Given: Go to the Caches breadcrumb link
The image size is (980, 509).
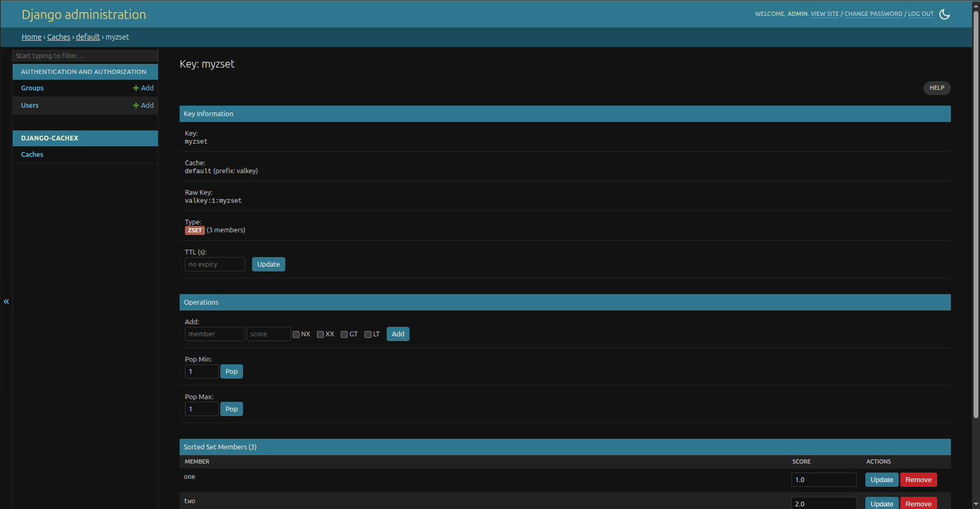Looking at the screenshot, I should tap(59, 37).
